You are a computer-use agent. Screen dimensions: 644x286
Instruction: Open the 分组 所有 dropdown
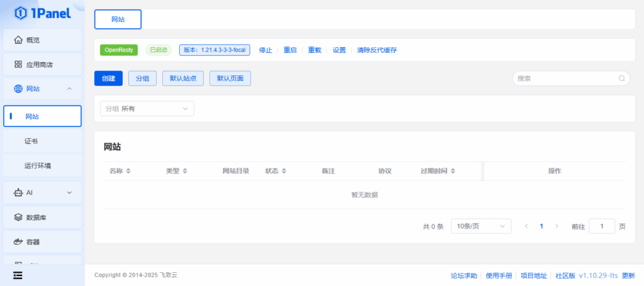(x=147, y=109)
